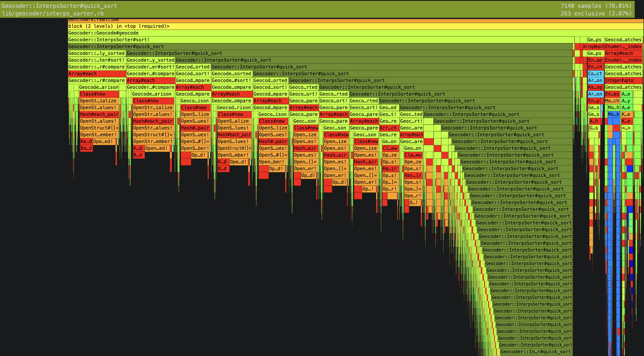Viewport: 644px width, 356px height.
Task: Select the red 'Ke…d' frame
Action: (86, 141)
